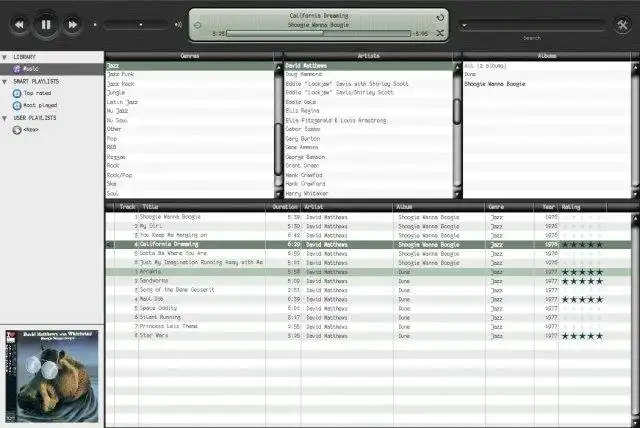Select artist Harry Whitaker
640x428 pixels.
click(369, 193)
